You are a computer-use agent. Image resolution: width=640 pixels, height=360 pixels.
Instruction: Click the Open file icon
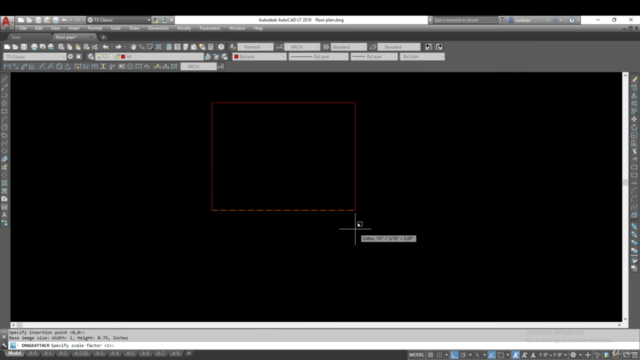pyautogui.click(x=15, y=47)
